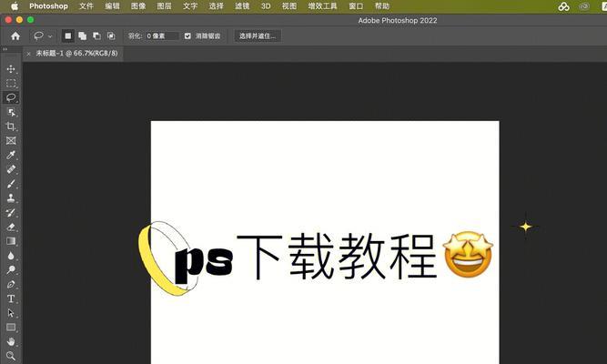Open the 选择 menu
Image resolution: width=607 pixels, height=364 pixels.
tap(216, 6)
